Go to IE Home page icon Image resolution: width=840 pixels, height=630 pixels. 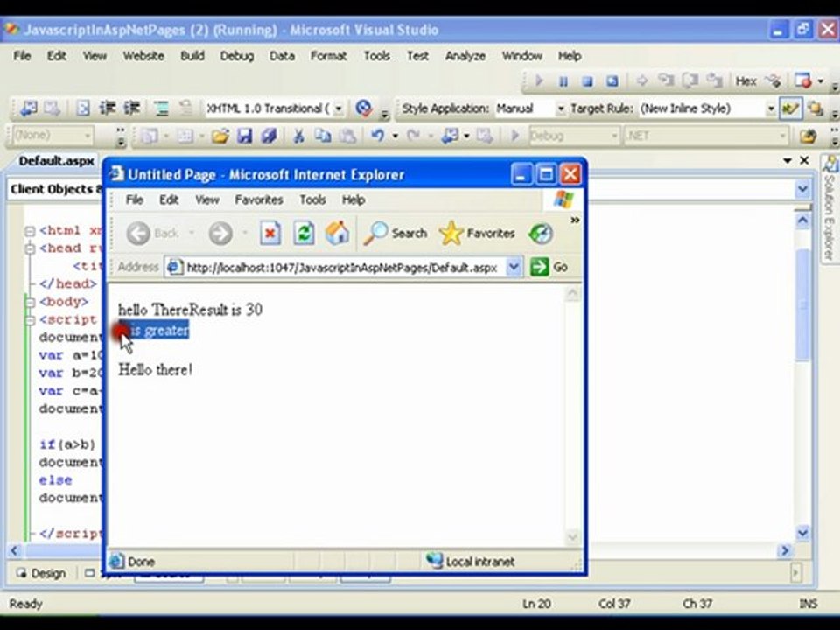coord(337,233)
